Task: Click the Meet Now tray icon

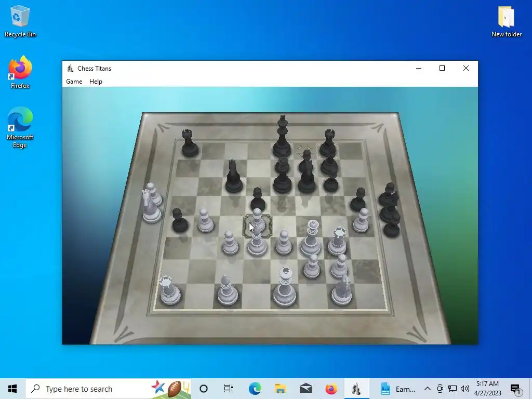Action: [440, 389]
